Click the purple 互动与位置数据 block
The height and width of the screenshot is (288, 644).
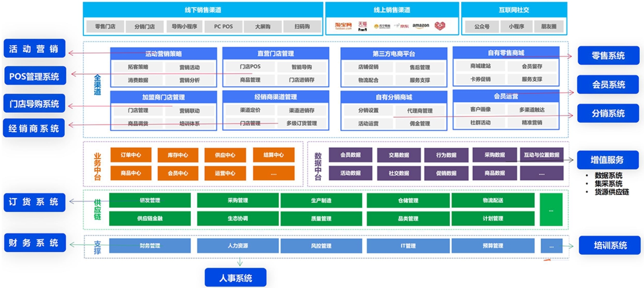tap(542, 155)
